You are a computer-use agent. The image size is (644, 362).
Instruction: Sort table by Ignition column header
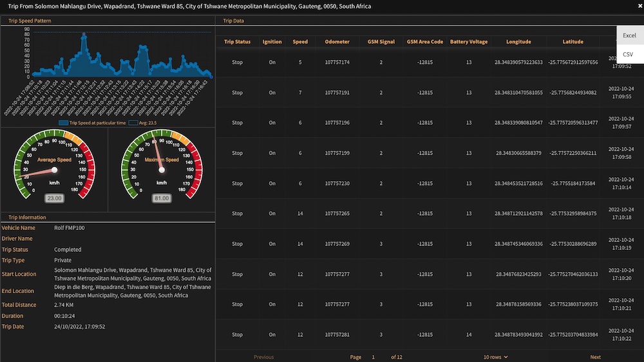click(x=272, y=42)
